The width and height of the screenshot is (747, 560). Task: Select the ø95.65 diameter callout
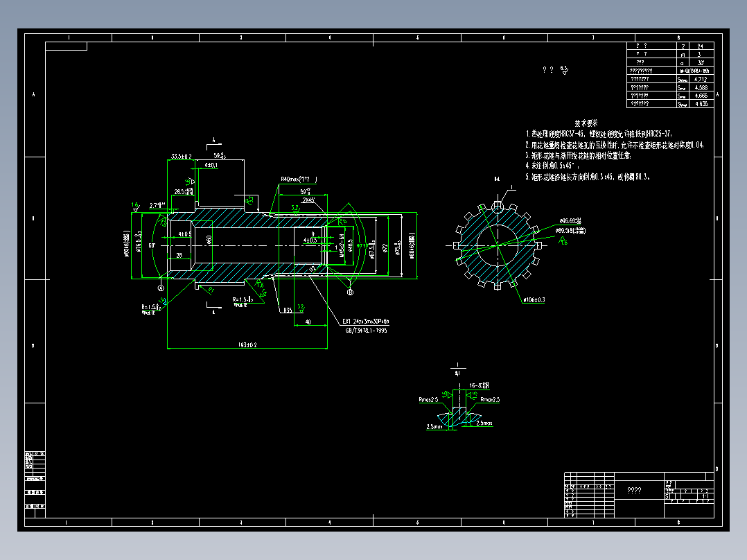(570, 221)
